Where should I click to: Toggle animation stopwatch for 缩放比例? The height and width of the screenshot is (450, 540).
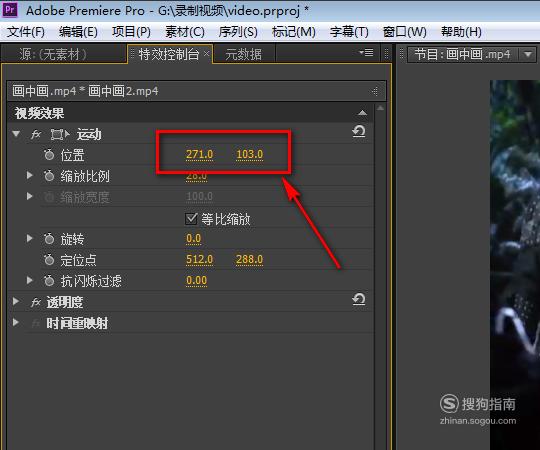pyautogui.click(x=49, y=176)
